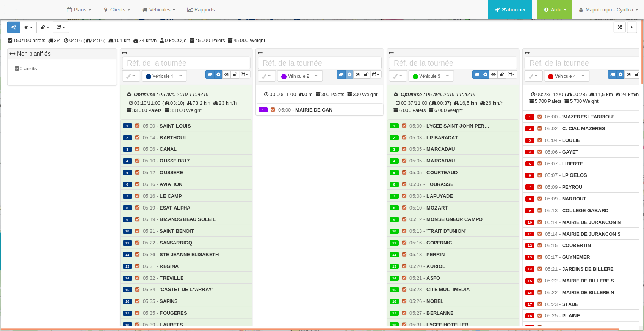Click the truck icon for Véhicule 3

tap(477, 74)
